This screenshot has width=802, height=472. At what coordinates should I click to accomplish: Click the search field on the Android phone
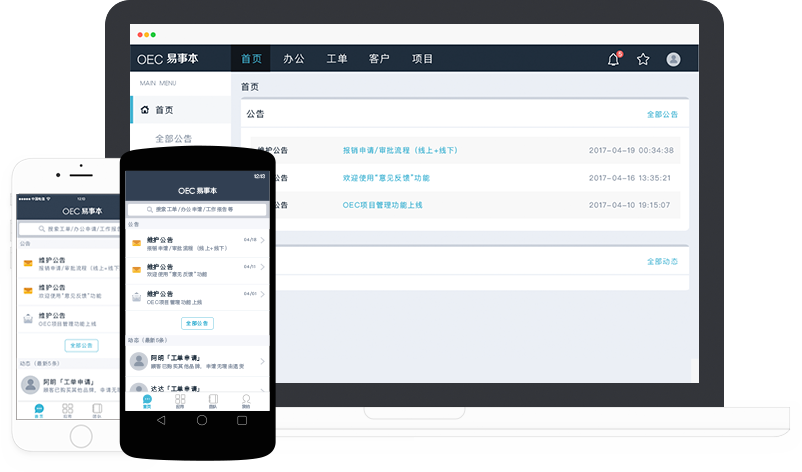197,210
